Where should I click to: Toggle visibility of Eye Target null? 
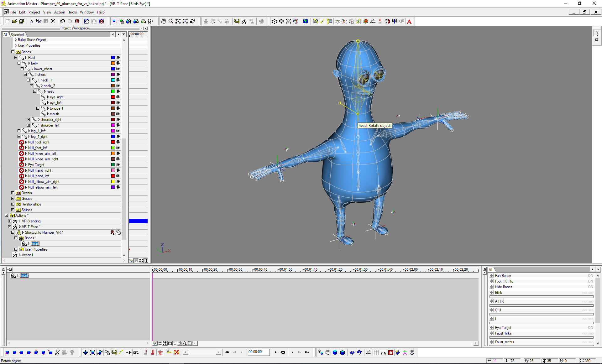(118, 165)
